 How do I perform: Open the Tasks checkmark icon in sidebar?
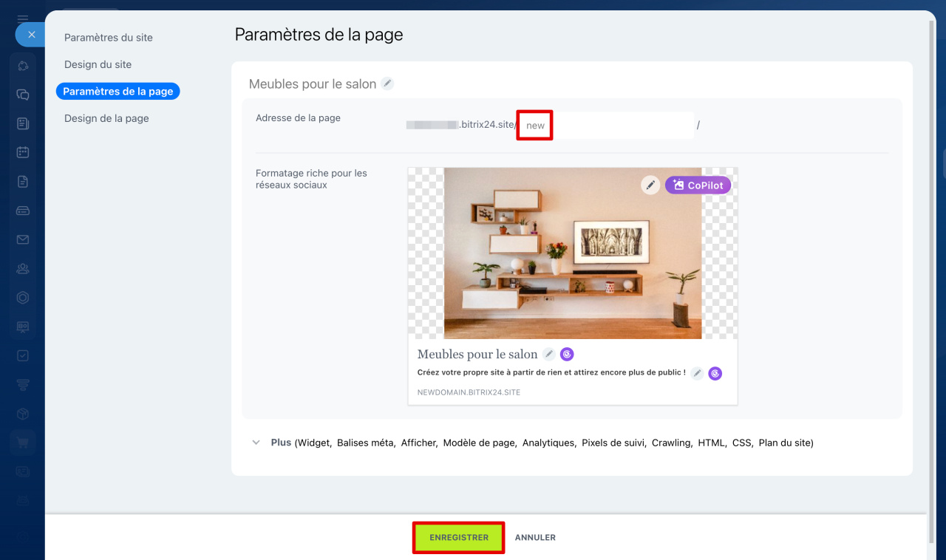(x=23, y=355)
